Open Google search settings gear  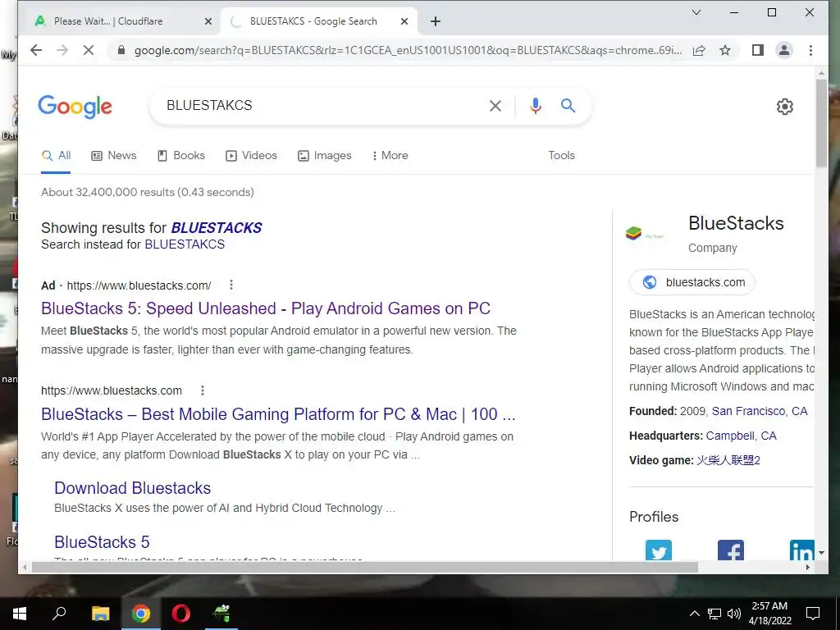click(785, 107)
